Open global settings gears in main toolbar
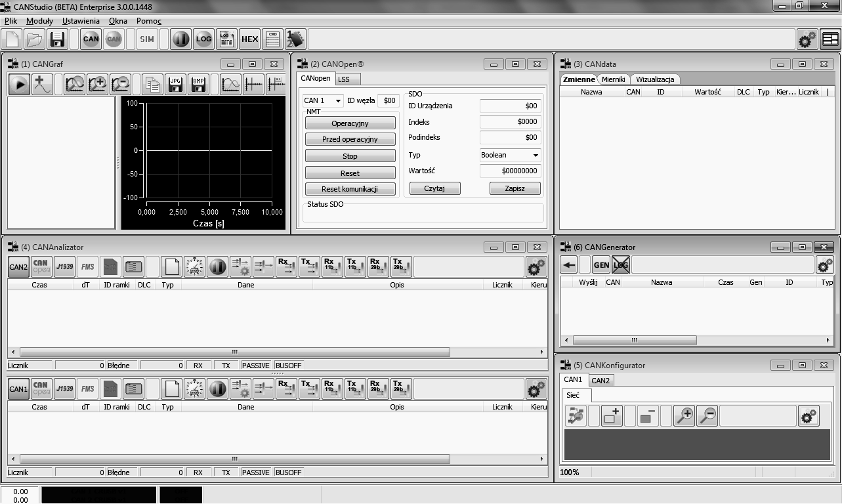Image resolution: width=842 pixels, height=504 pixels. (807, 39)
